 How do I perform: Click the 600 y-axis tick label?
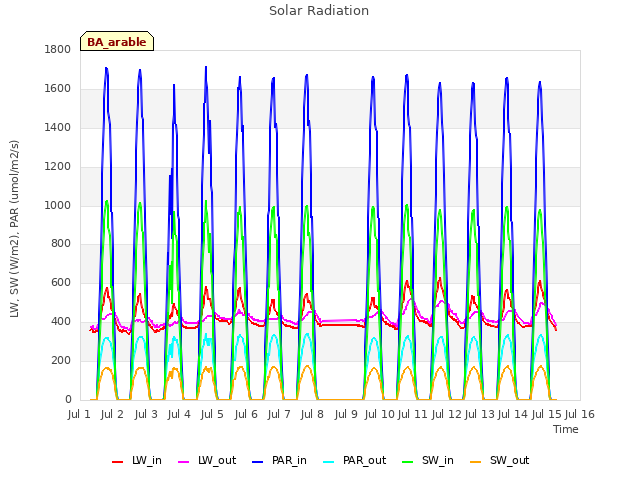click(x=61, y=282)
